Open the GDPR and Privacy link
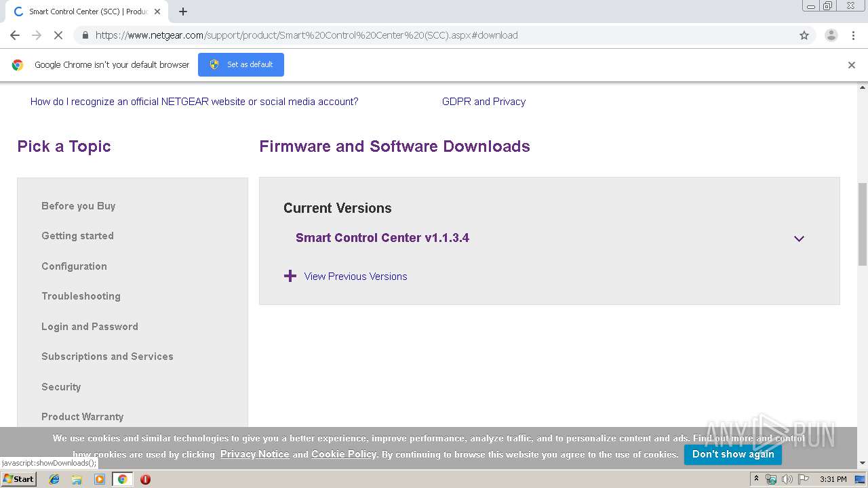The width and height of the screenshot is (868, 488). (484, 102)
